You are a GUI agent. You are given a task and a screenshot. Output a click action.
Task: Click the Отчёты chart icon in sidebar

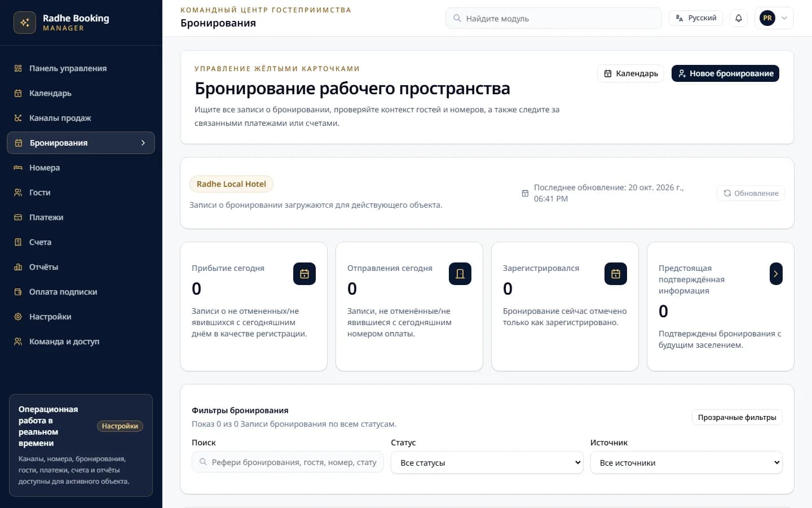click(18, 267)
